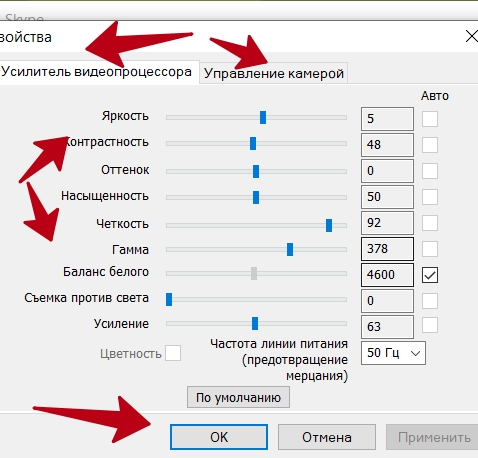Open the 50 Гц power line frequency dropdown
The width and height of the screenshot is (478, 458).
[393, 353]
